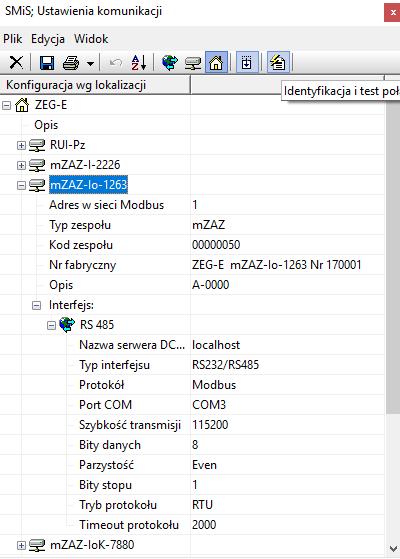
Task: Click the localhost server name value
Action: pos(216,345)
